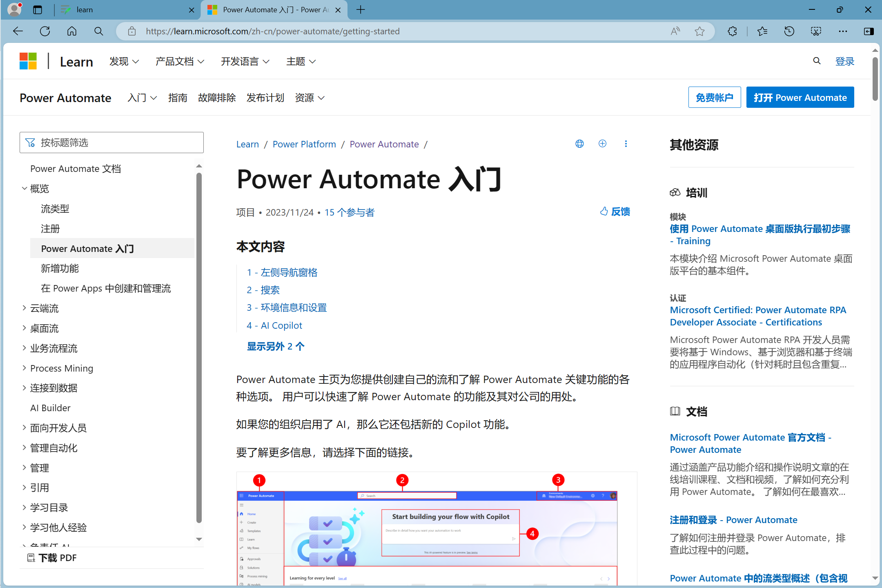
Task: Click the browser profile avatar
Action: [x=15, y=9]
